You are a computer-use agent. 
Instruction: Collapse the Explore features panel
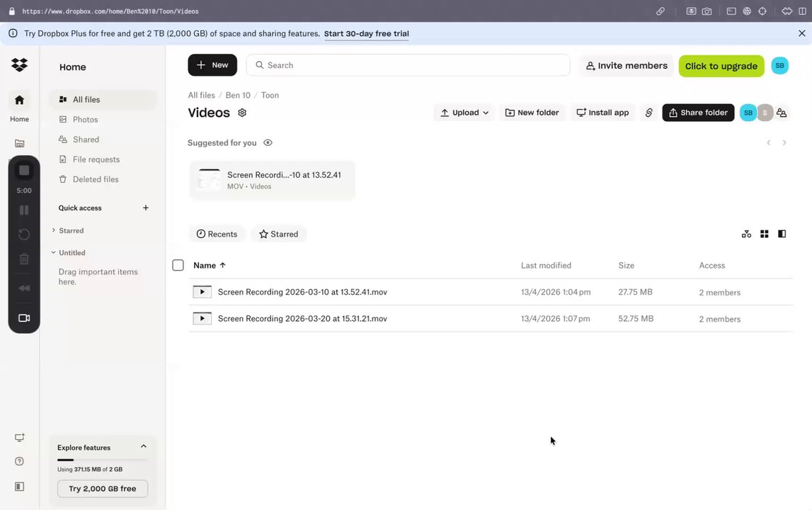144,446
